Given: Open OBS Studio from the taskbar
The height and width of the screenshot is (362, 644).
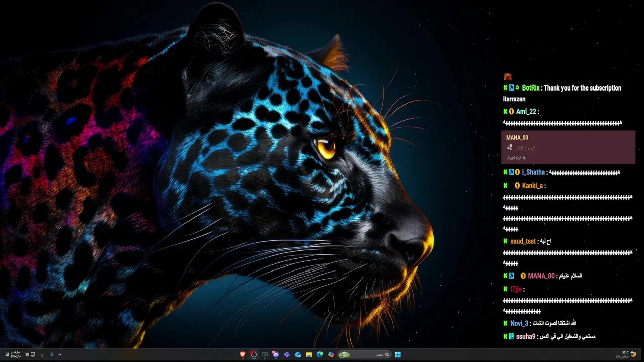Looking at the screenshot, I should (254, 354).
